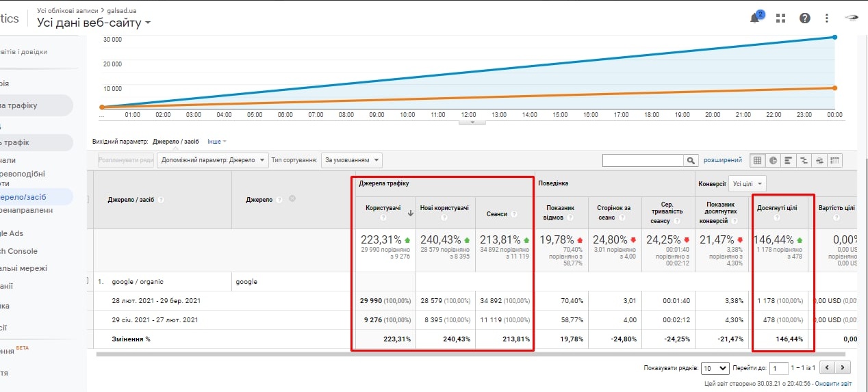
Task: Select the comparison view icon
Action: 804,160
